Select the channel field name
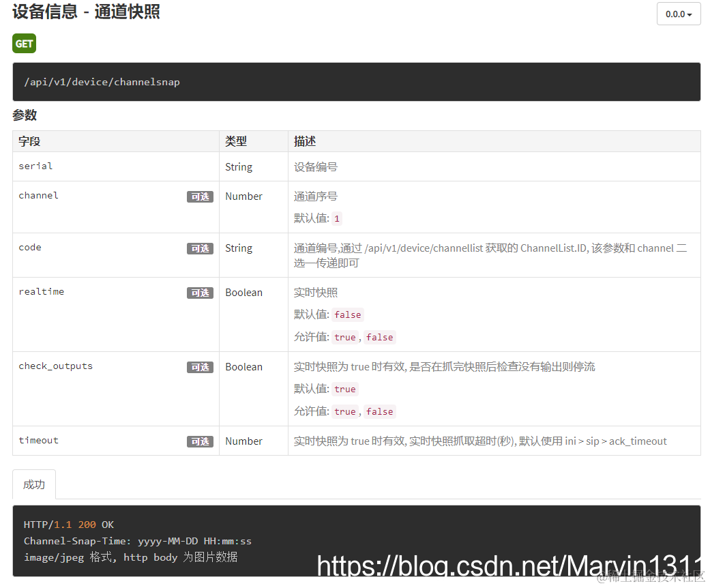 pos(38,195)
